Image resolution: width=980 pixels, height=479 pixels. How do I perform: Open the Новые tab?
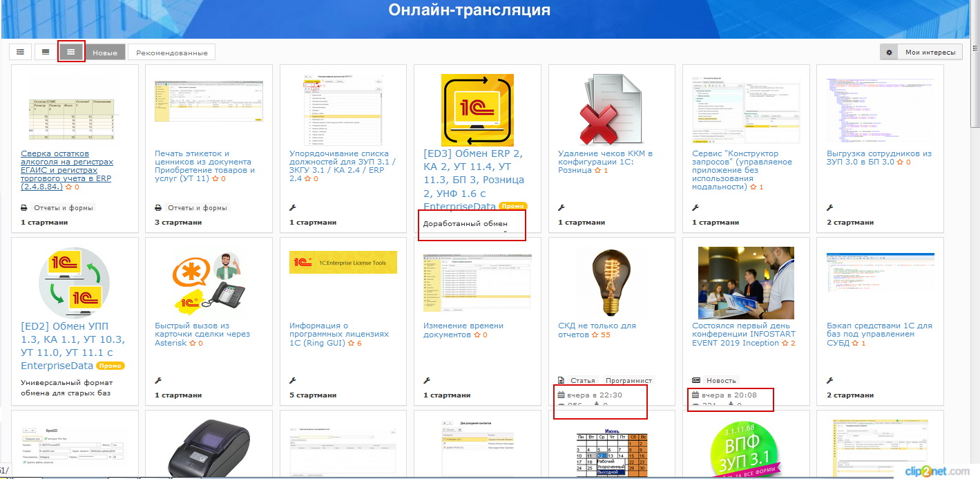point(105,53)
